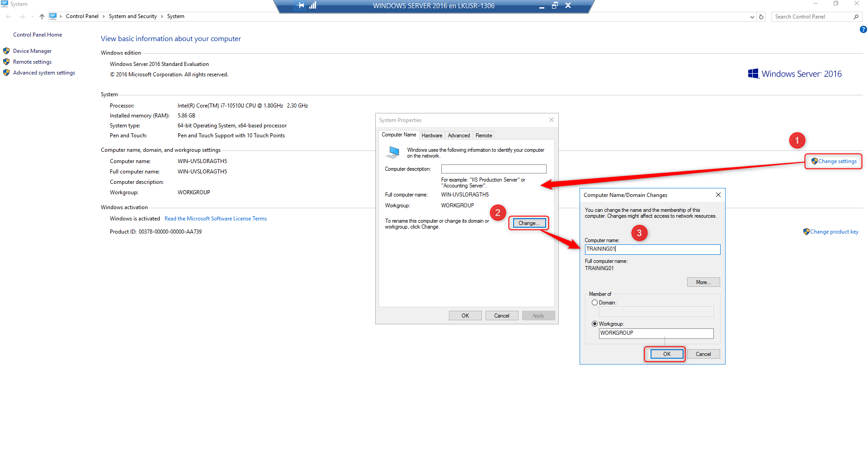Screen dimensions: 868x468
Task: Close the System Properties dialog
Action: [x=552, y=120]
